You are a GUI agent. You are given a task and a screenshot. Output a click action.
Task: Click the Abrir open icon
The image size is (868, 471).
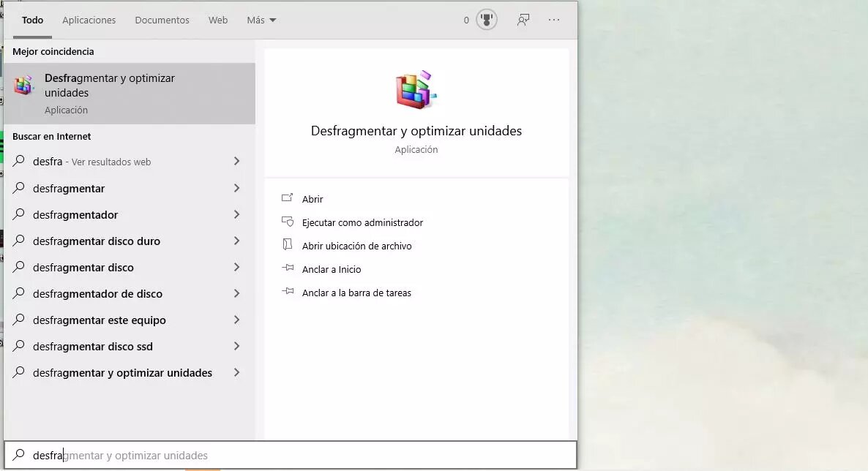(x=288, y=198)
